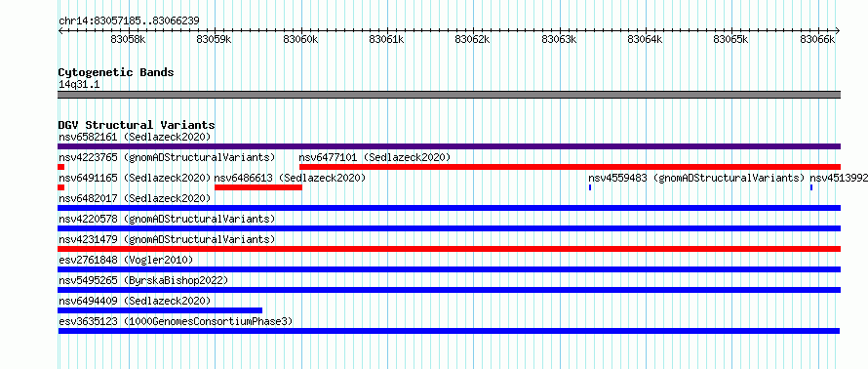Viewport: 868px width, 369px height.
Task: Open the nsv6494409 (Sedlazeck2020) label
Action: [x=135, y=301]
